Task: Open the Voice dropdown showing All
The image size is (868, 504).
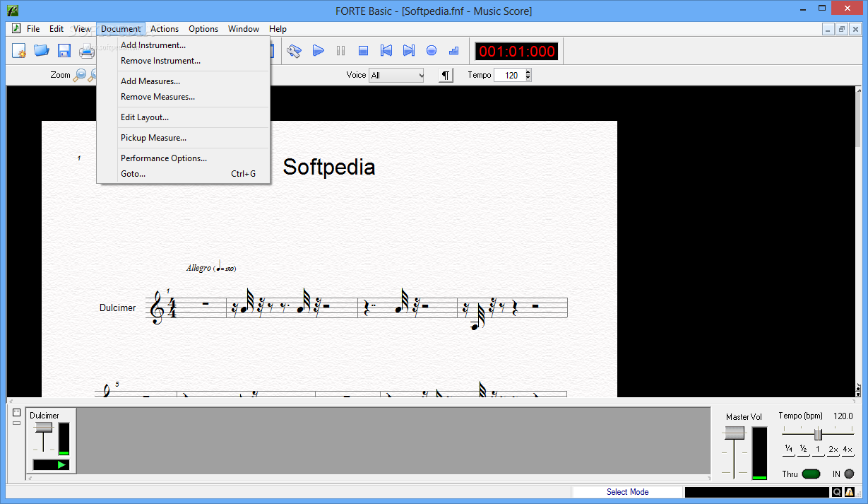Action: 396,75
